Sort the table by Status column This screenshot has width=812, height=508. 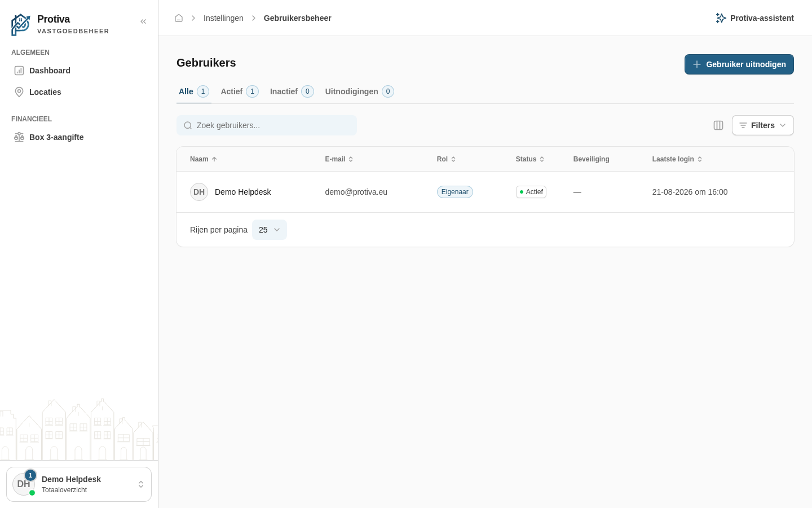coord(530,159)
